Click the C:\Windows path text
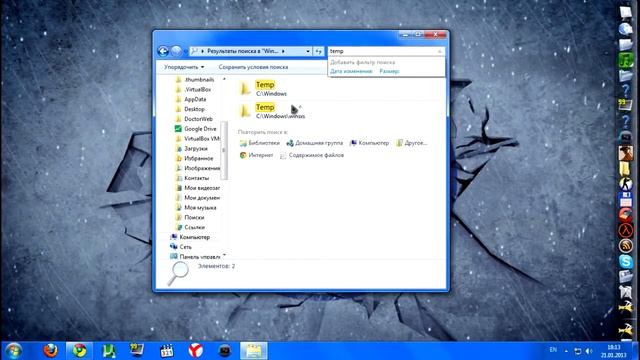The width and height of the screenshot is (640, 360). pyautogui.click(x=271, y=93)
